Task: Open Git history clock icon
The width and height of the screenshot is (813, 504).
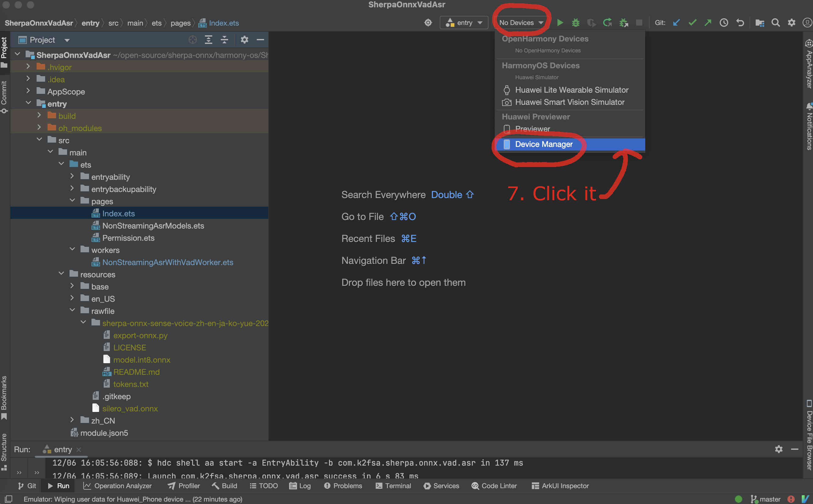Action: [x=724, y=23]
